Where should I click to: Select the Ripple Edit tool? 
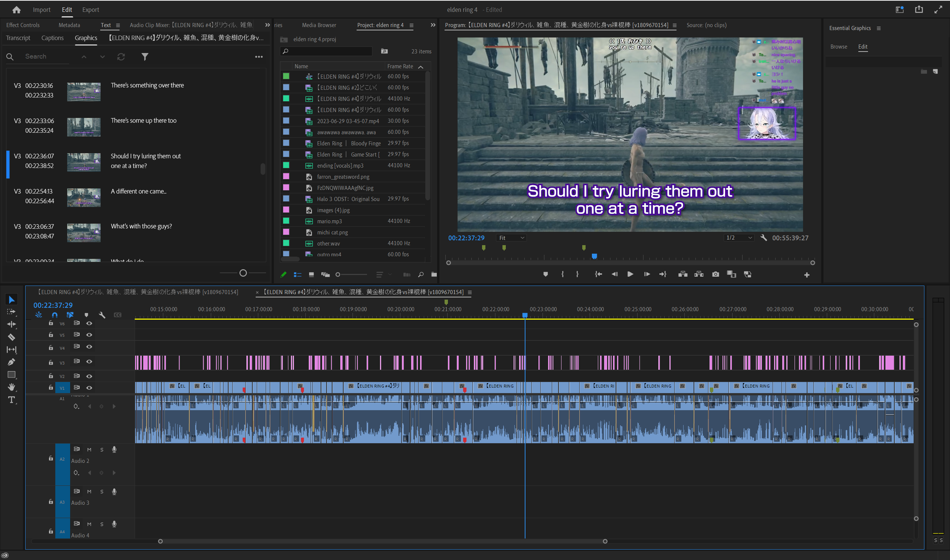(x=12, y=324)
